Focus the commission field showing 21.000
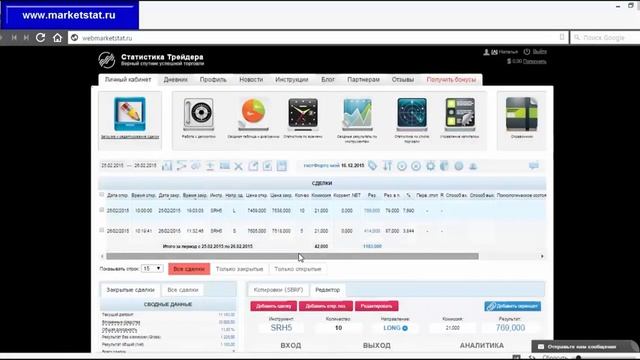This screenshot has height=360, width=640. [452, 328]
